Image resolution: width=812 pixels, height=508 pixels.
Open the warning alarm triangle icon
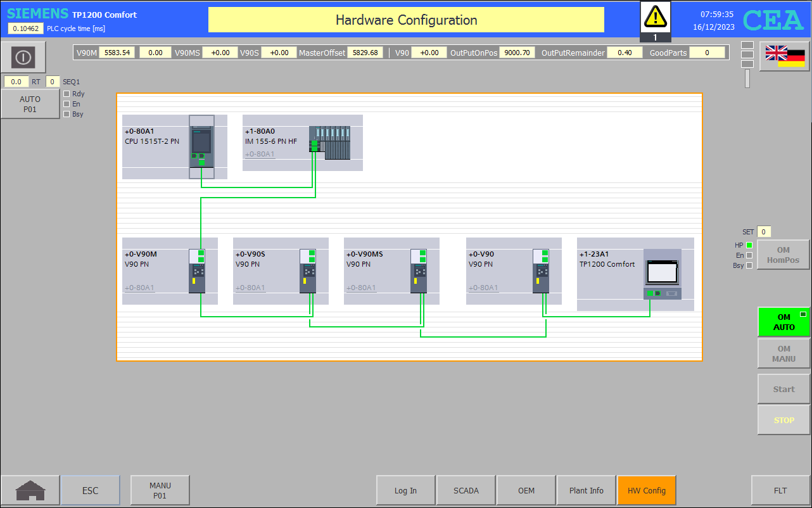click(x=656, y=17)
